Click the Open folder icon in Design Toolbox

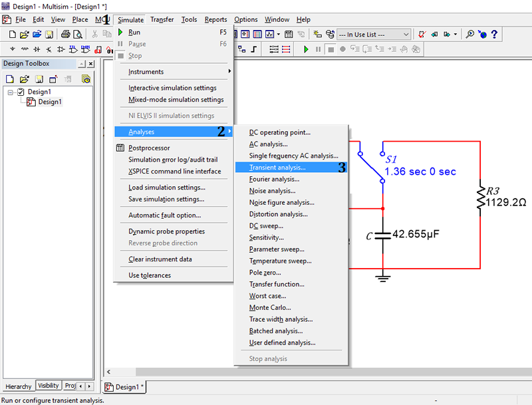pyautogui.click(x=24, y=79)
